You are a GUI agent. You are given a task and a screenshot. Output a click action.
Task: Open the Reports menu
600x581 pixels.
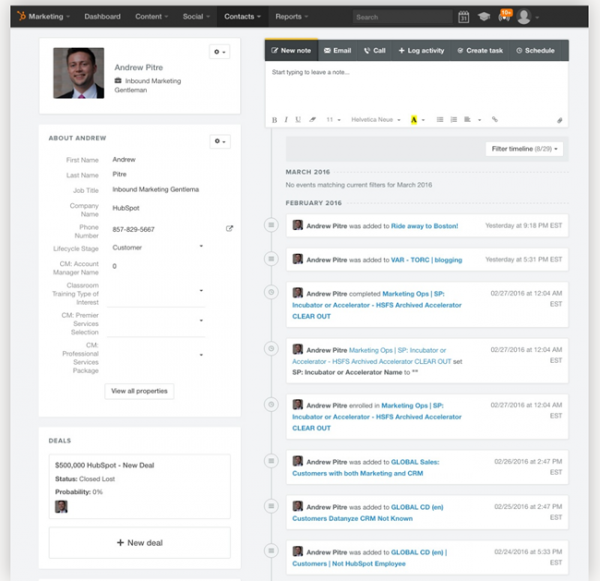tap(292, 16)
